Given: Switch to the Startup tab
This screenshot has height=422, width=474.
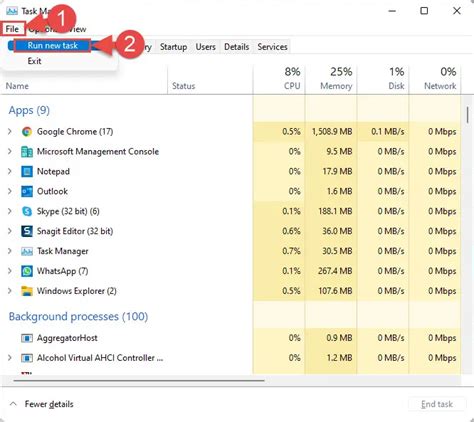Looking at the screenshot, I should tap(173, 47).
